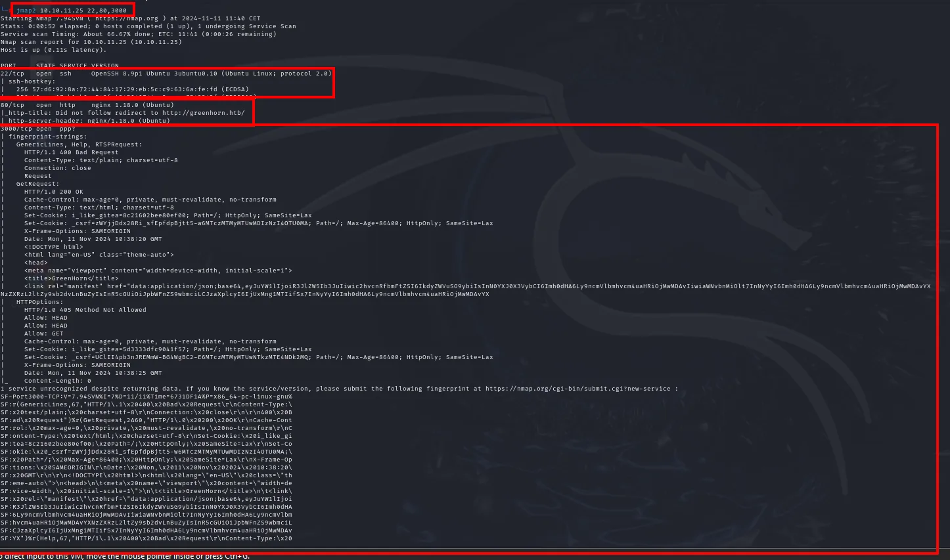The image size is (950, 560).
Task: Click the 'PORT STATE SERVICE VERSION' header row
Action: (60, 66)
